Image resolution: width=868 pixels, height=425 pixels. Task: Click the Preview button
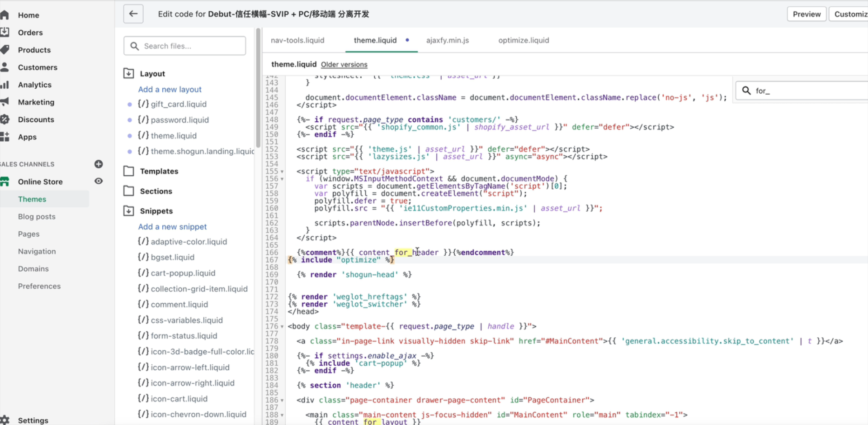click(x=807, y=14)
